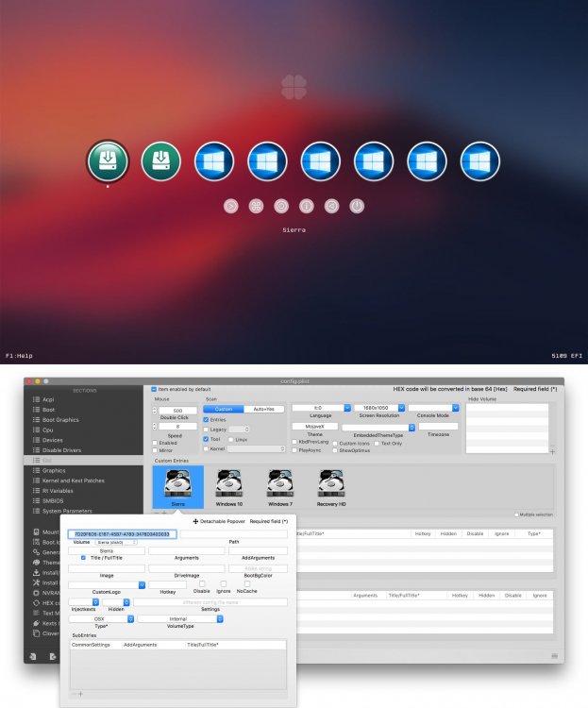
Task: Select the Sierra custom entry drive icon
Action: click(178, 484)
